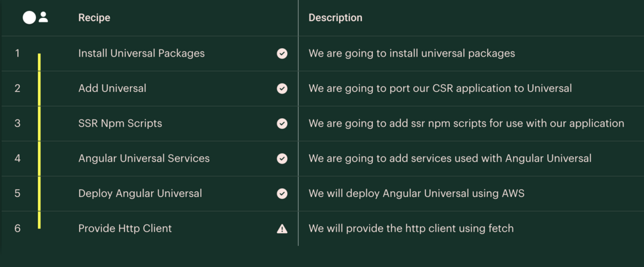Click the yellow progress bar line
The height and width of the screenshot is (267, 644).
point(39,141)
